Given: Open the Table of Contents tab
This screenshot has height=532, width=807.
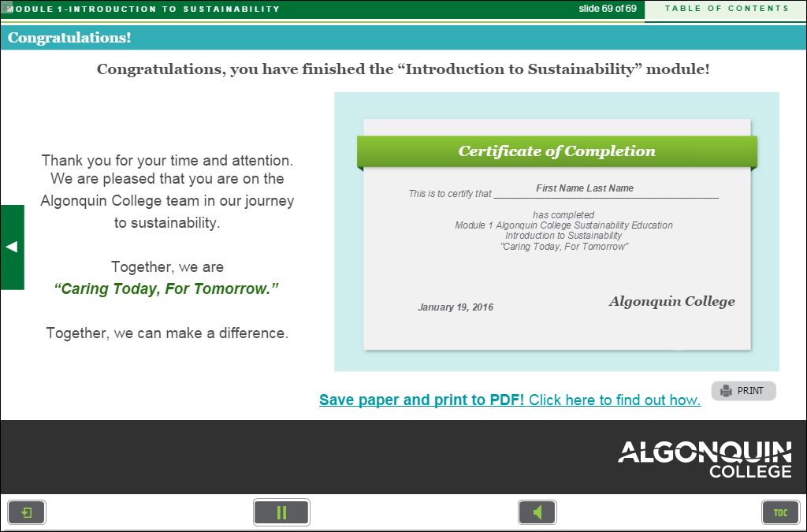Looking at the screenshot, I should [726, 9].
